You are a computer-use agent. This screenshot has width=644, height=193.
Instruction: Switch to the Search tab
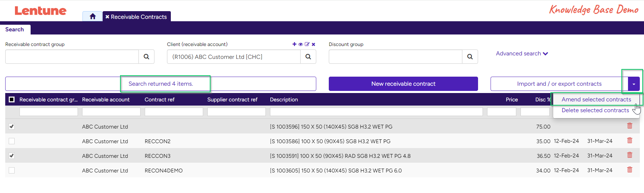[x=15, y=30]
